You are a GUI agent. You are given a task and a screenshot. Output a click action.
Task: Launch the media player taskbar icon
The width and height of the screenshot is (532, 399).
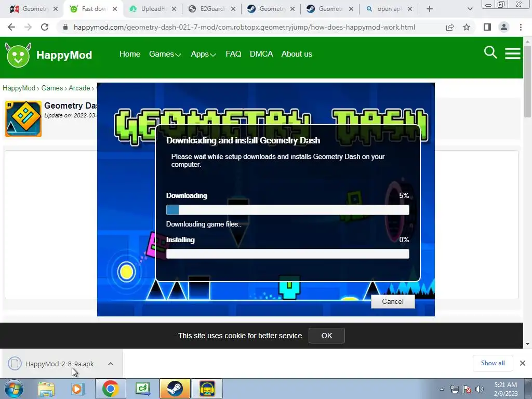[x=77, y=389]
